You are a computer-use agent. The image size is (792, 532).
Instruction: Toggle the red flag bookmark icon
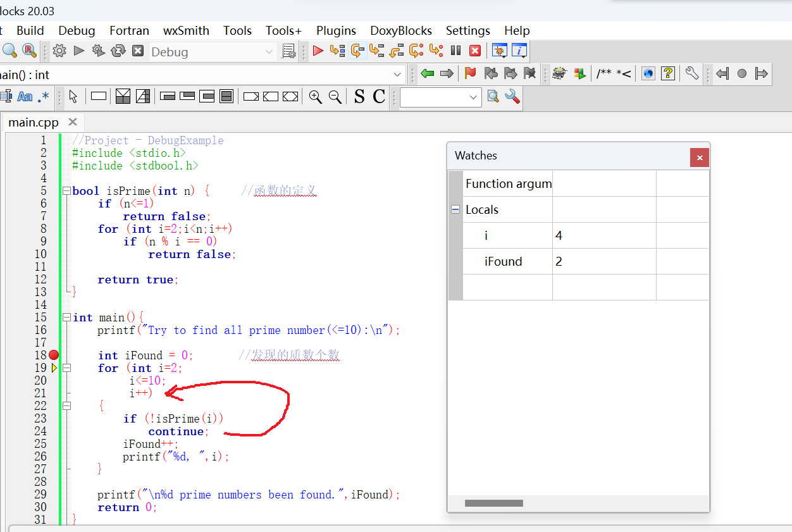[x=470, y=73]
